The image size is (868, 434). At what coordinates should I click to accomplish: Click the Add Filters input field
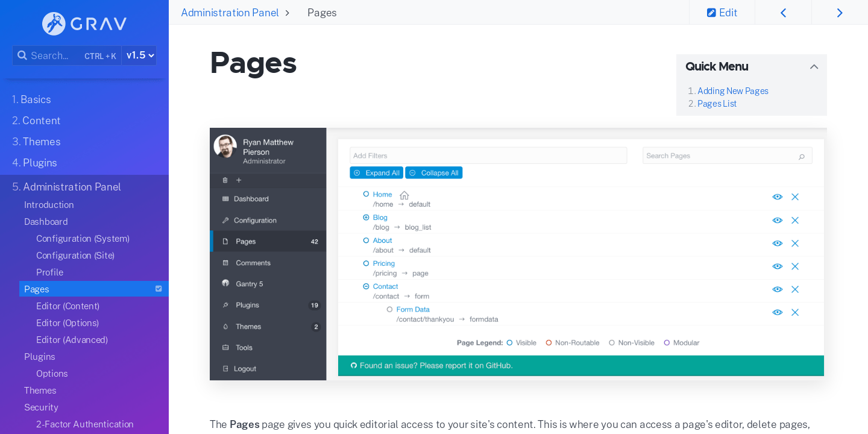(x=488, y=155)
